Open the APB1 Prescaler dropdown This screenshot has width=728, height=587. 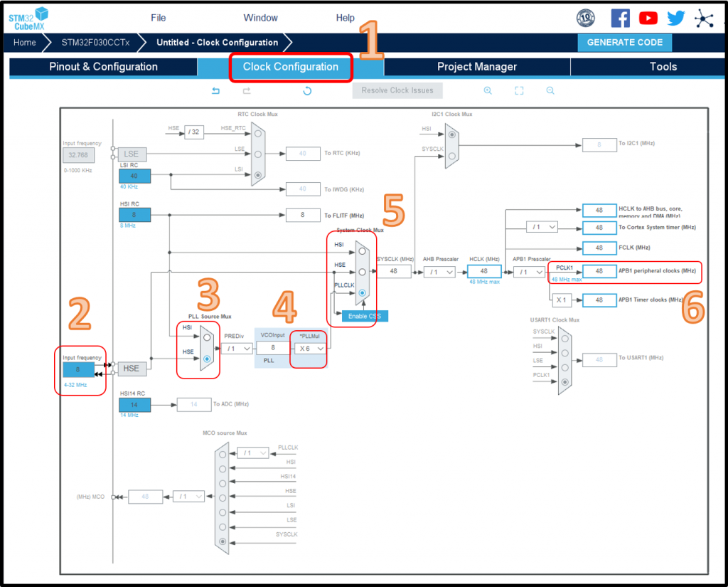tap(529, 272)
